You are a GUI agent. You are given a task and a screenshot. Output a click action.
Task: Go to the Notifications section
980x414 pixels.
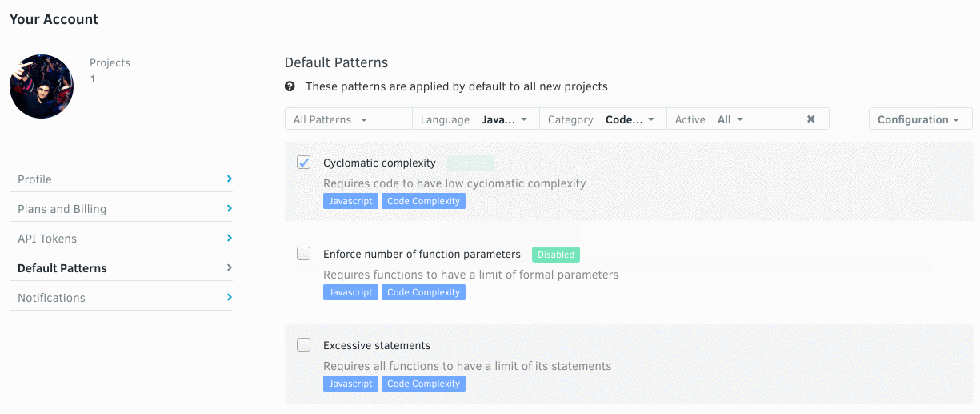pos(51,298)
